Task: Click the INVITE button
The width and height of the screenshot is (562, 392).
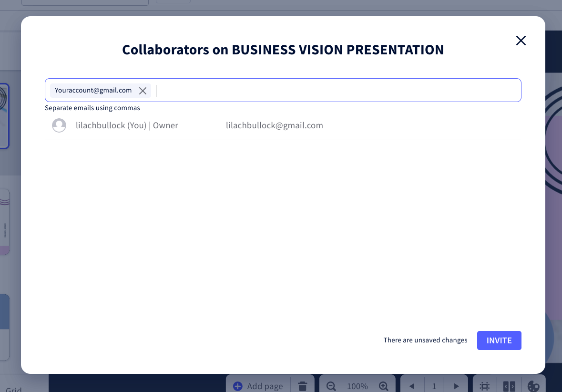Action: click(499, 340)
